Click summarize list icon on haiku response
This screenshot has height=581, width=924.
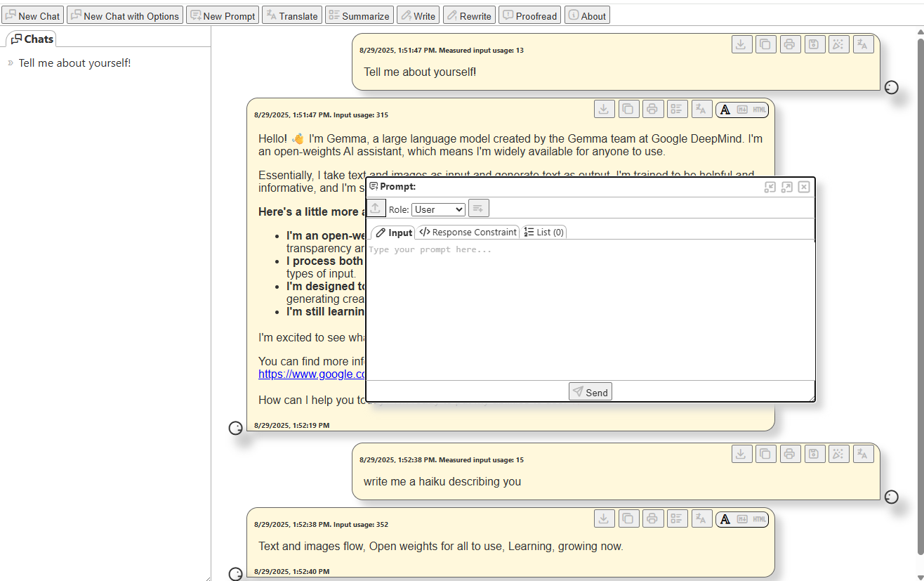(x=677, y=518)
